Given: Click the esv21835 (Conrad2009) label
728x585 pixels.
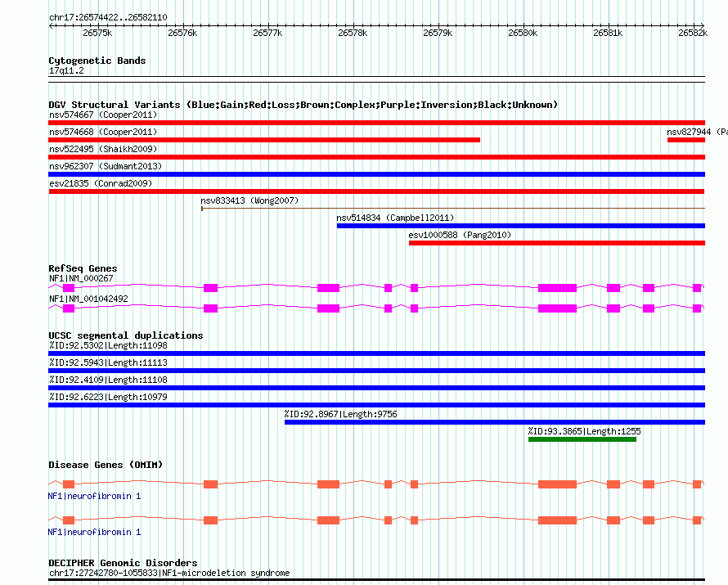Looking at the screenshot, I should tap(101, 183).
